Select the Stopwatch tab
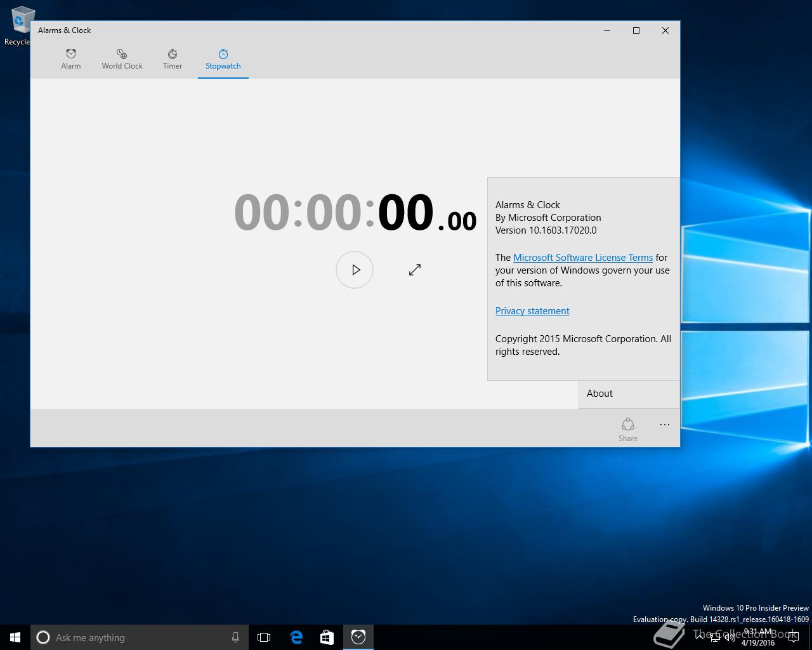This screenshot has width=812, height=650. [x=223, y=59]
